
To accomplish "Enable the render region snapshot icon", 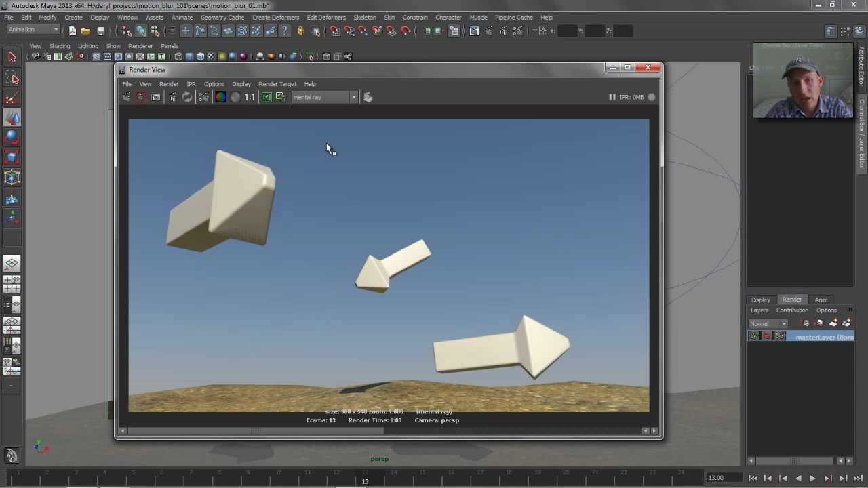I will tap(155, 97).
